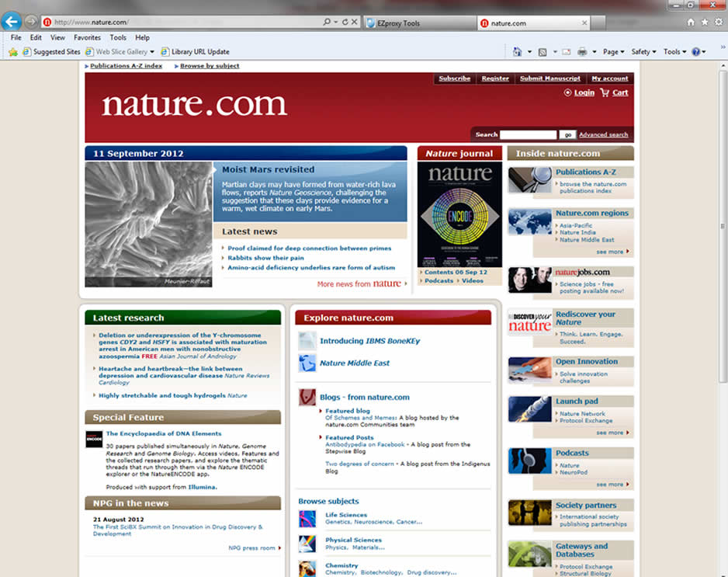Open Favorites using the star icon

[x=705, y=22]
